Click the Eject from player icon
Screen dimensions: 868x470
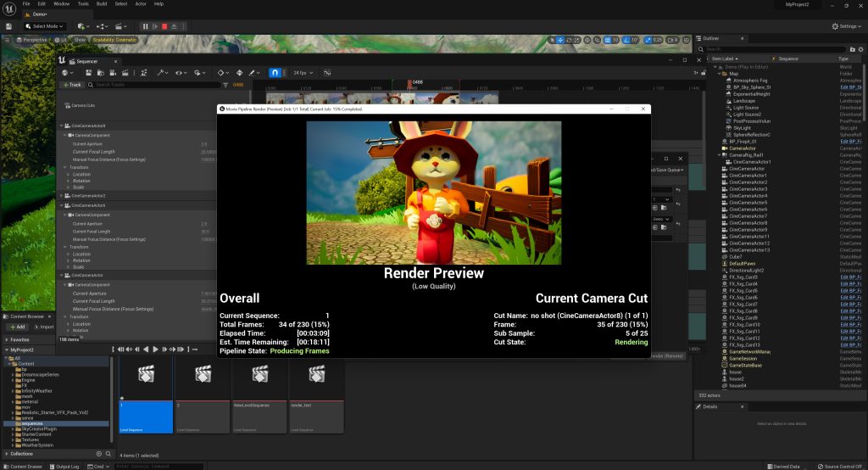click(174, 26)
